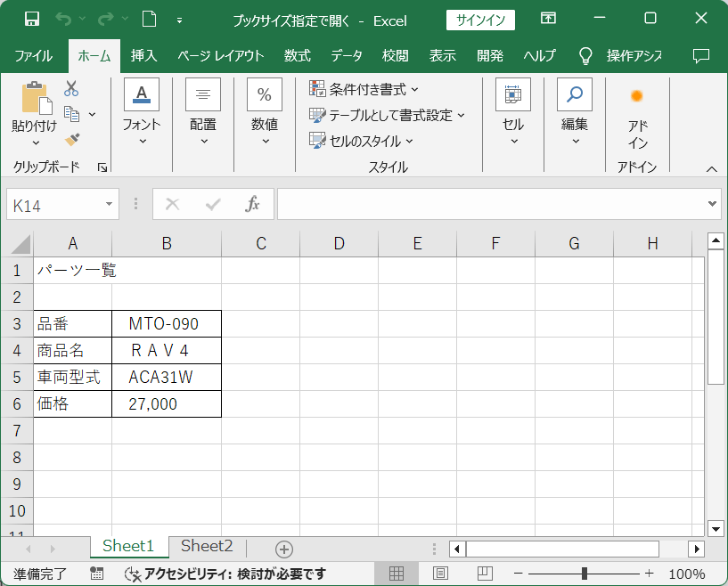Select the ホーム ribbon tab
This screenshot has height=586, width=728.
94,56
